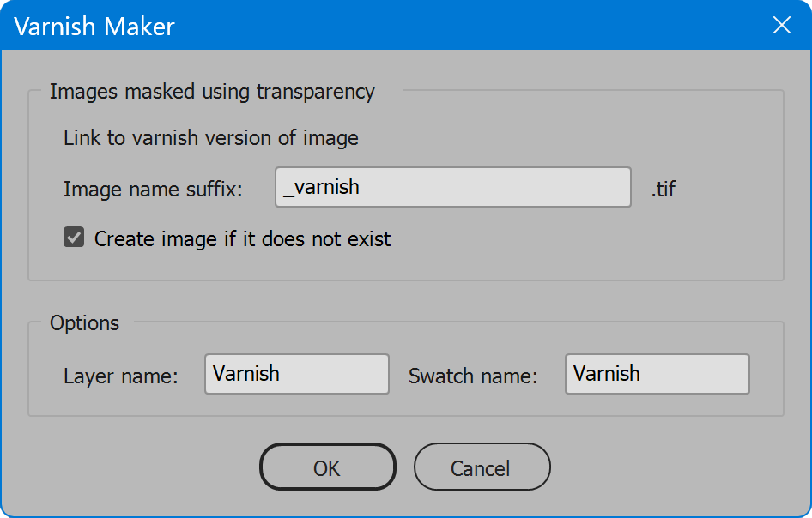Click the 'Image name suffix:' label
Image resolution: width=812 pixels, height=518 pixels.
pos(153,190)
